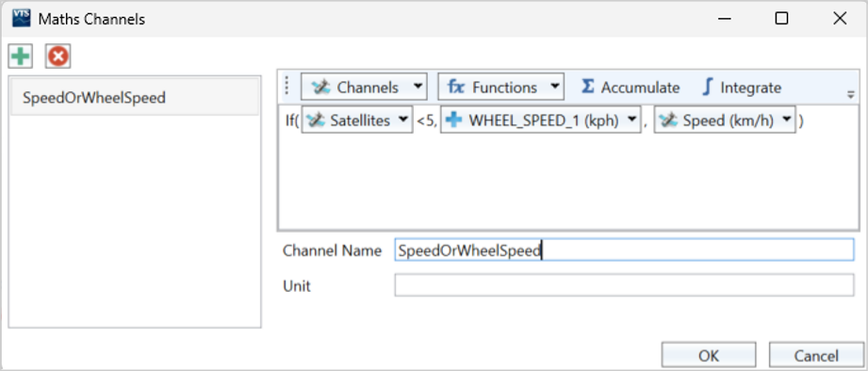Open the WHEEL_SPEED_1 (kph) dropdown in formula
Image resolution: width=868 pixels, height=371 pixels.
(x=540, y=121)
